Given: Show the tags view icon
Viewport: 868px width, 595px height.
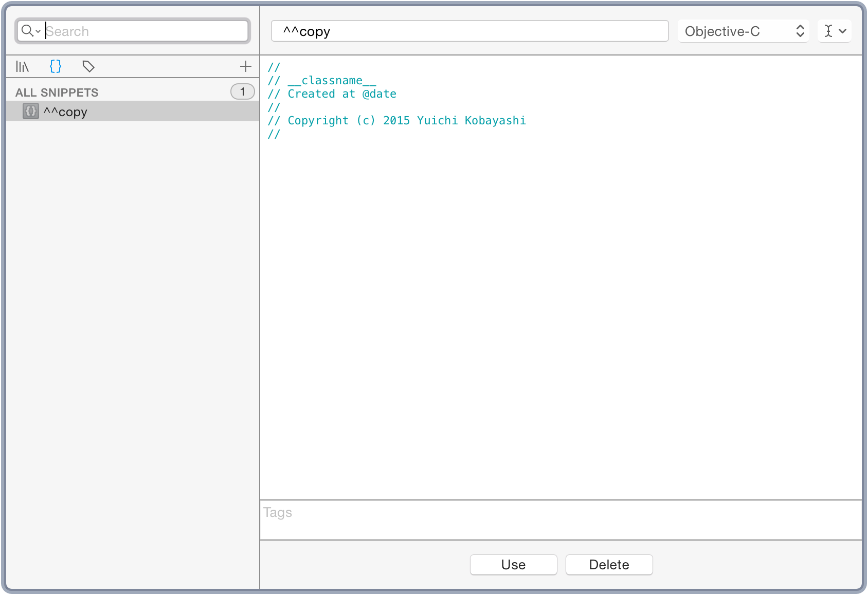Looking at the screenshot, I should 88,66.
